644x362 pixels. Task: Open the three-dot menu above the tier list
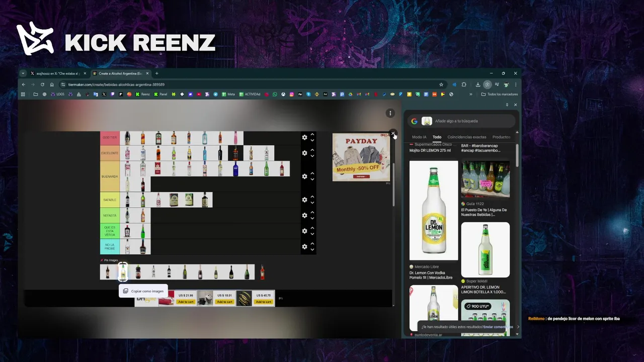coord(390,113)
